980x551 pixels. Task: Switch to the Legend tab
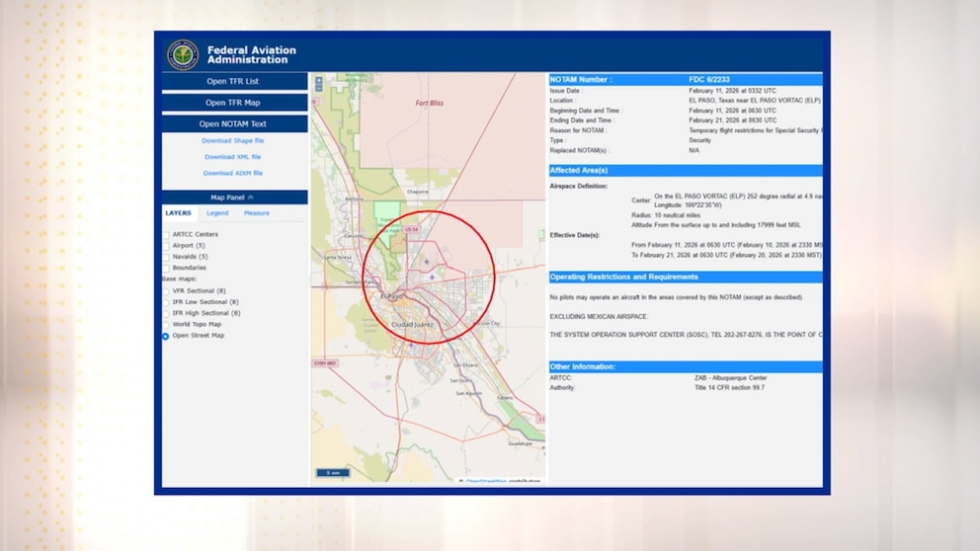click(217, 213)
